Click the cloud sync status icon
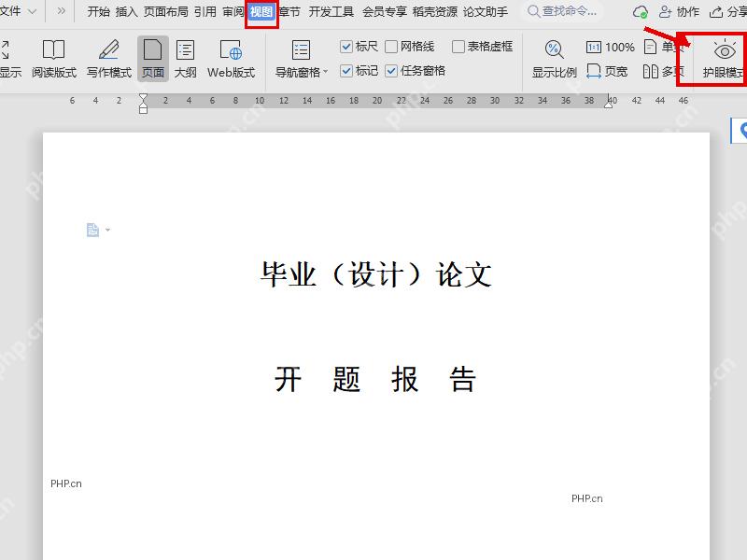Image resolution: width=747 pixels, height=560 pixels. click(x=640, y=12)
